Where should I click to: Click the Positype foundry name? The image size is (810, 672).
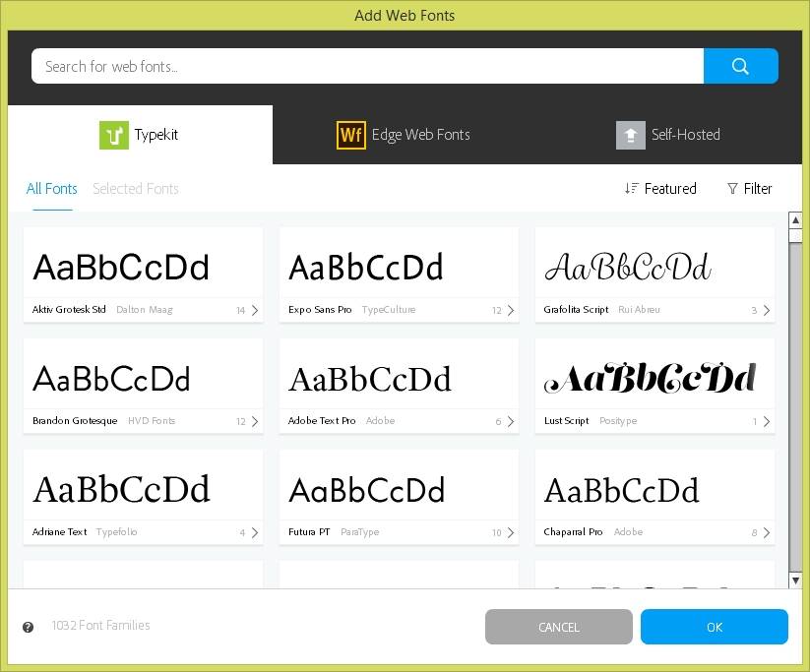[x=618, y=421]
